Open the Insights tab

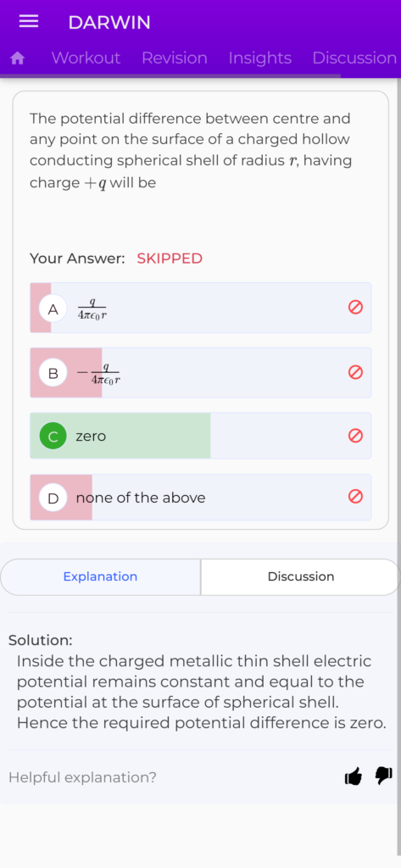259,58
